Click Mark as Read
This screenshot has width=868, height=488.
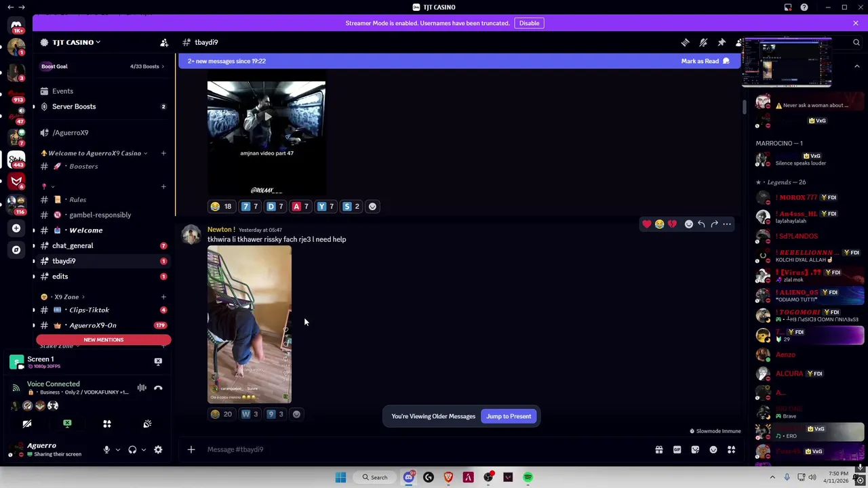click(x=705, y=61)
